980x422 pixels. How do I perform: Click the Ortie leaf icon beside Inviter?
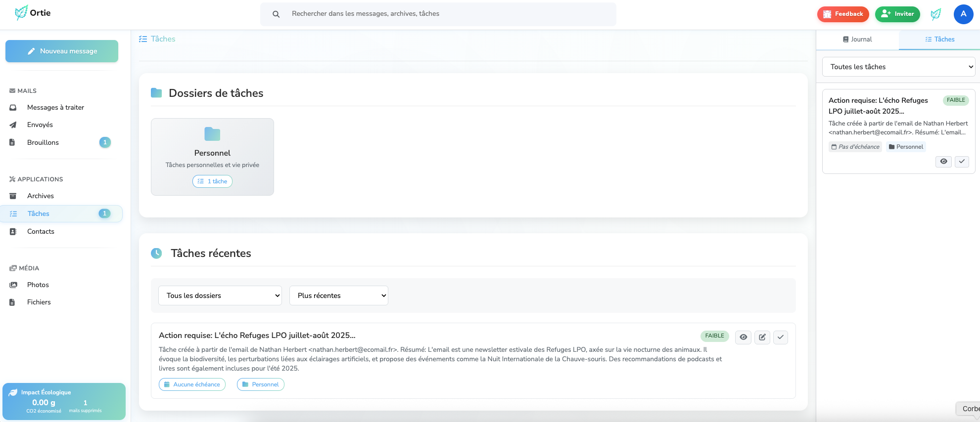[x=935, y=14]
